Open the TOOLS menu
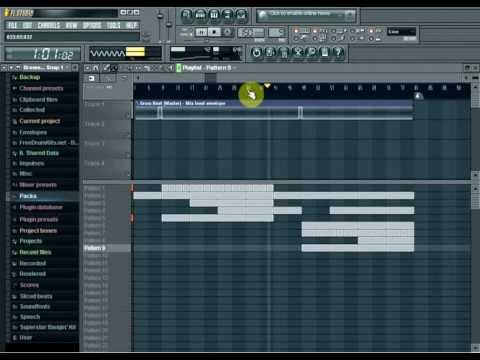This screenshot has width=480, height=360. tap(113, 25)
